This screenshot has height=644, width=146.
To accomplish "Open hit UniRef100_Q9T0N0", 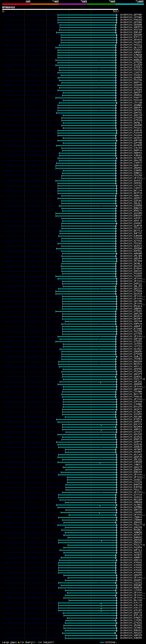I will coord(131,15).
